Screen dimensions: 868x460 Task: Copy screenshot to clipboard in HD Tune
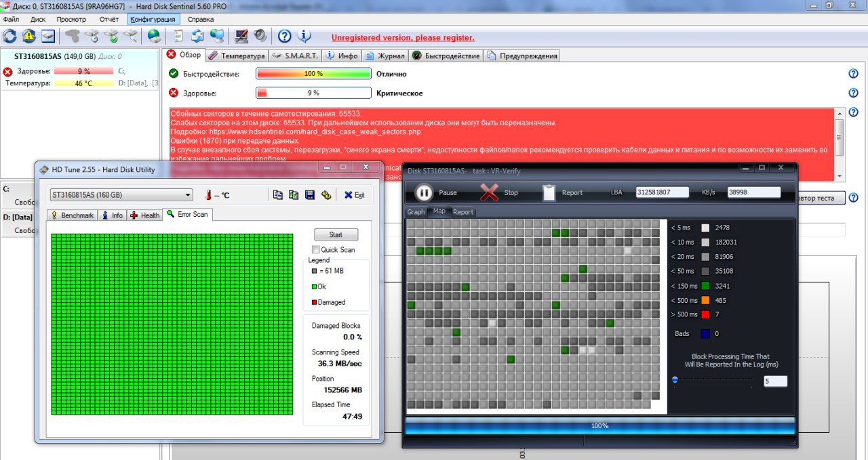coord(294,195)
